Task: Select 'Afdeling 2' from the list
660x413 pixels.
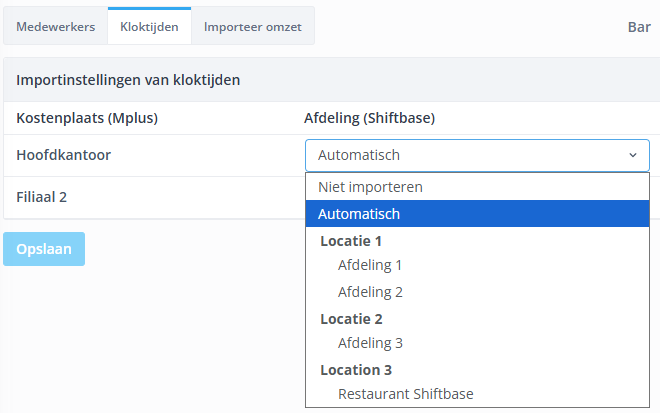Action: (x=370, y=292)
